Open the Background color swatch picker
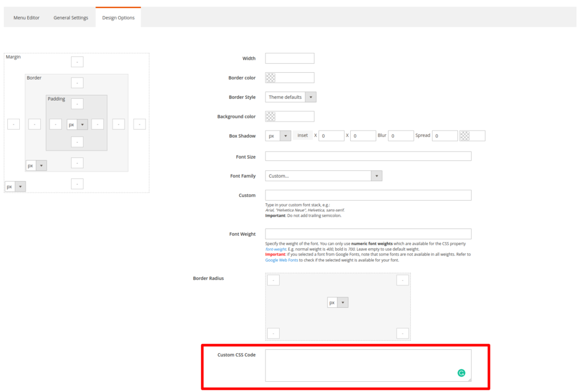Screen dimensions: 582x392 [271, 116]
